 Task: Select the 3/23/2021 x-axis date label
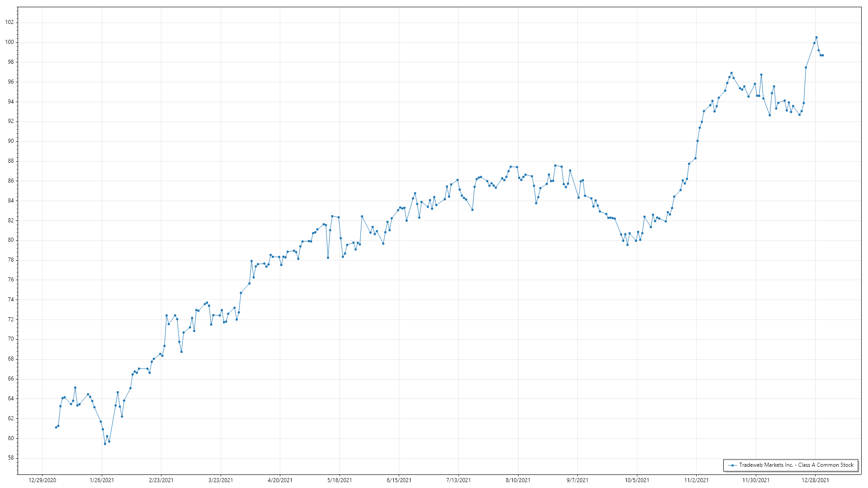click(x=221, y=480)
